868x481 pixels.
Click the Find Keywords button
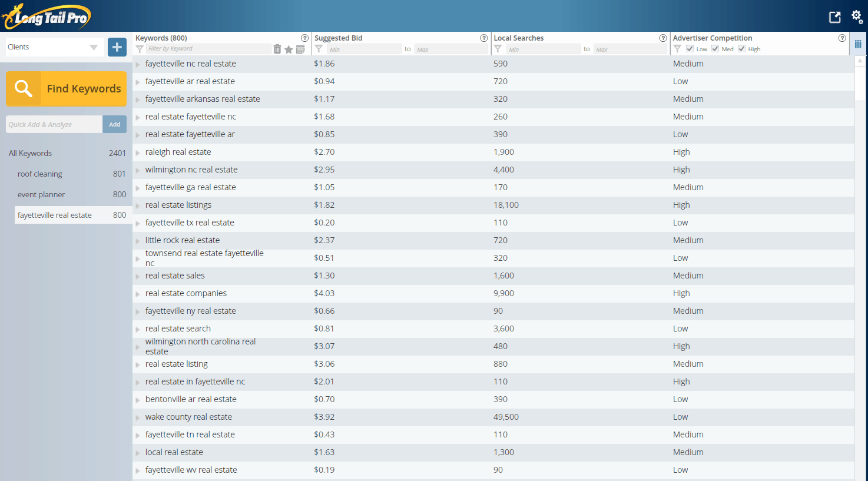coord(66,88)
